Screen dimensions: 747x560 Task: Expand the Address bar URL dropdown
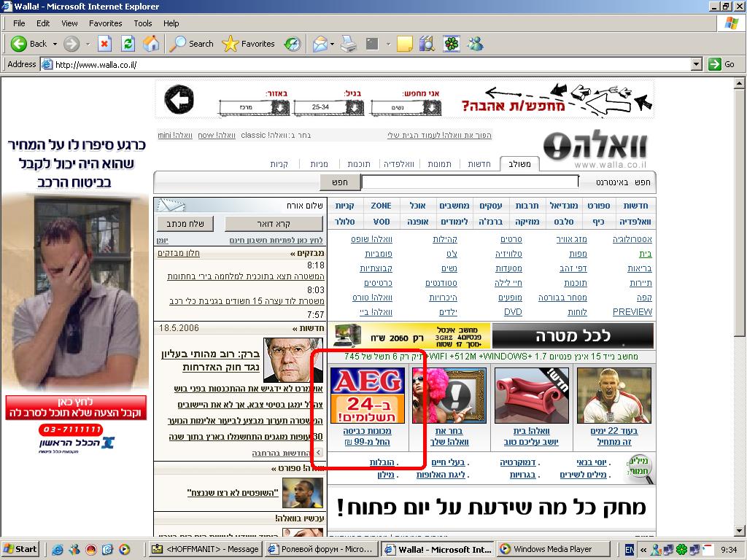(697, 64)
